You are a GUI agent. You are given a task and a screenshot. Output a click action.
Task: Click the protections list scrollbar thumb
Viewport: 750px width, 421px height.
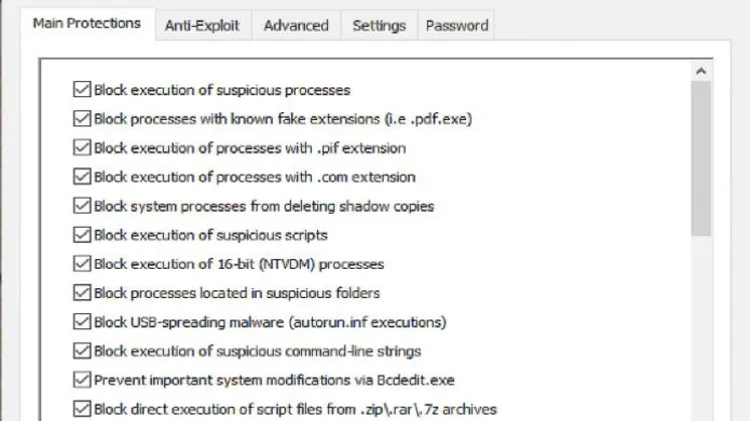point(701,158)
